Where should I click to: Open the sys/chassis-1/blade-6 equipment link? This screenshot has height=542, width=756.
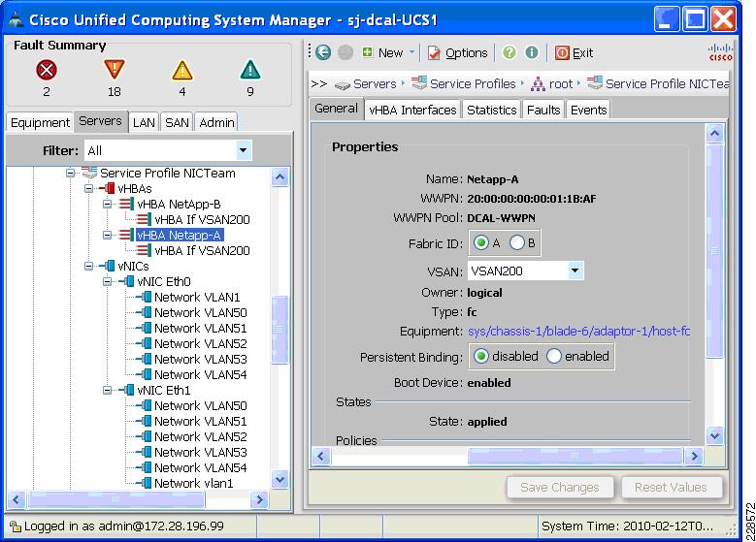[x=578, y=332]
